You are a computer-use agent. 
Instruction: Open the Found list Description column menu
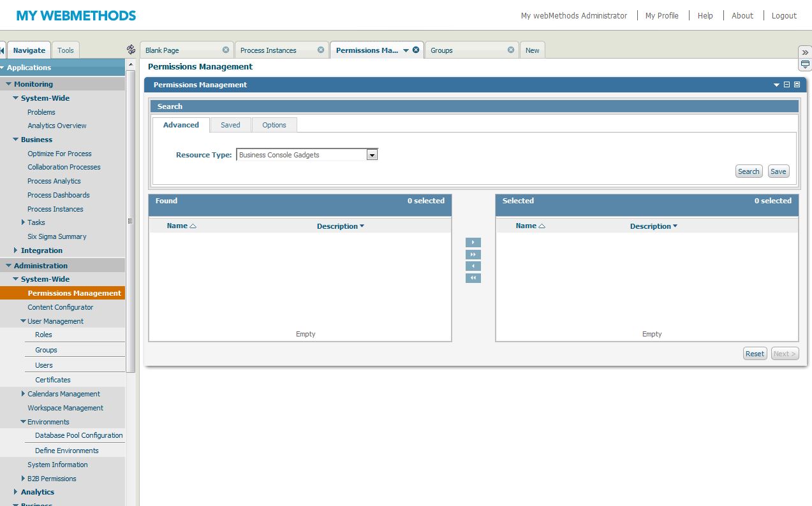coord(362,226)
